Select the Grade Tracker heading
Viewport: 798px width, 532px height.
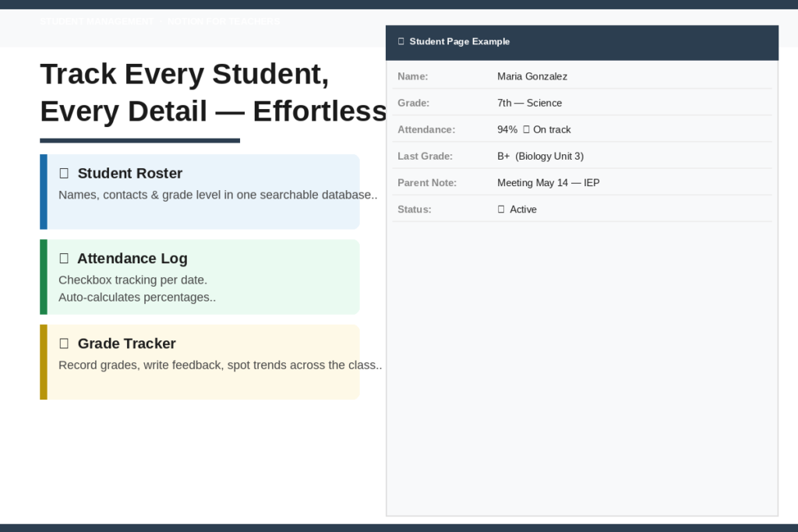(127, 344)
